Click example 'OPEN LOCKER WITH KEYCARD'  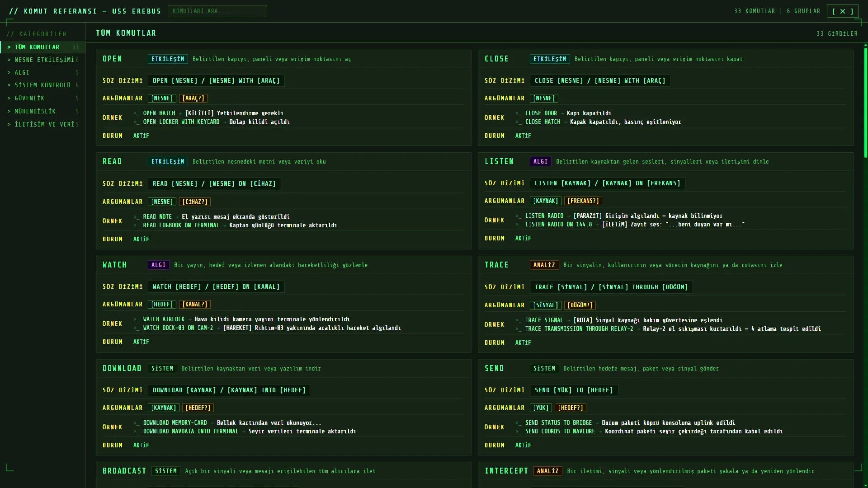(x=181, y=122)
